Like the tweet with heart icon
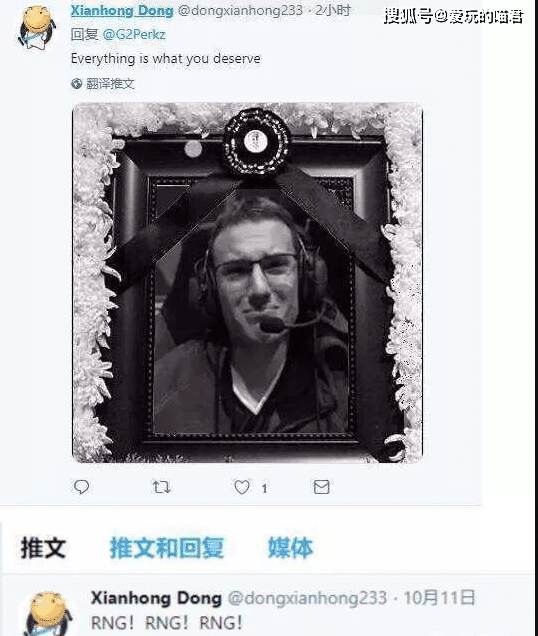The width and height of the screenshot is (538, 636). (242, 487)
